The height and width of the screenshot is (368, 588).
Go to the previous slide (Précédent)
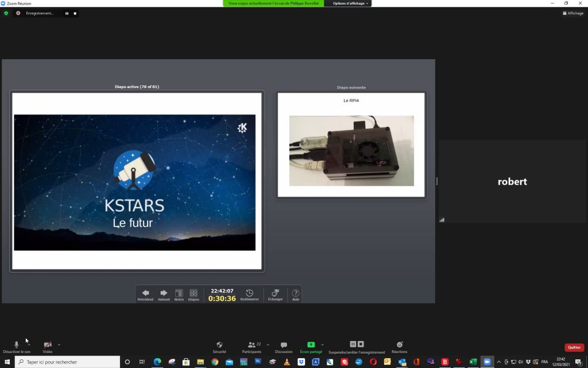(145, 295)
